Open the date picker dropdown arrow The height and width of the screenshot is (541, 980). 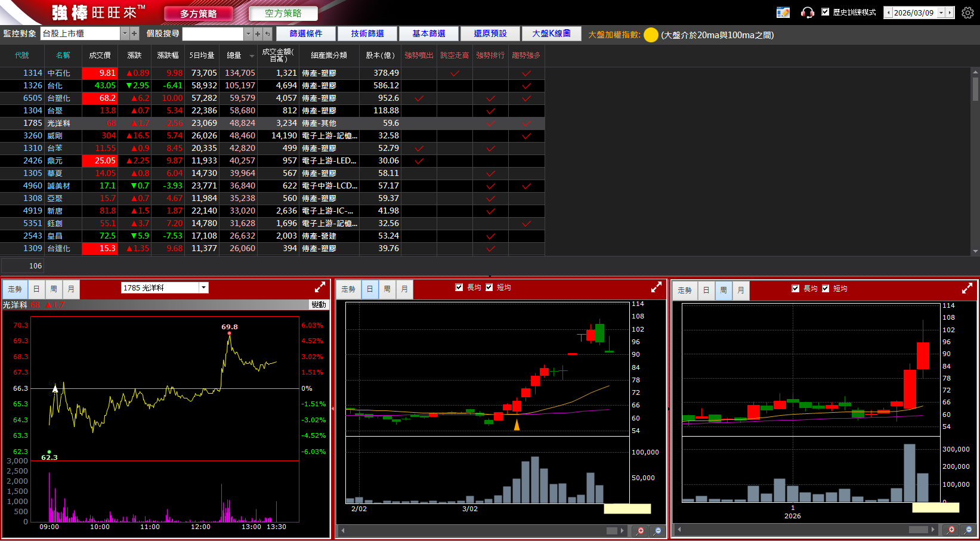tap(941, 13)
